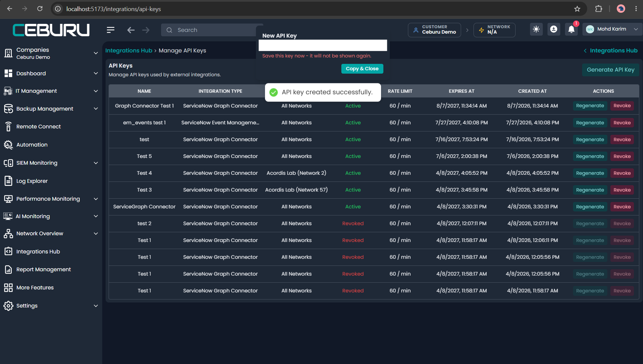This screenshot has height=364, width=643.
Task: Select the Network N/A selector
Action: (x=494, y=30)
